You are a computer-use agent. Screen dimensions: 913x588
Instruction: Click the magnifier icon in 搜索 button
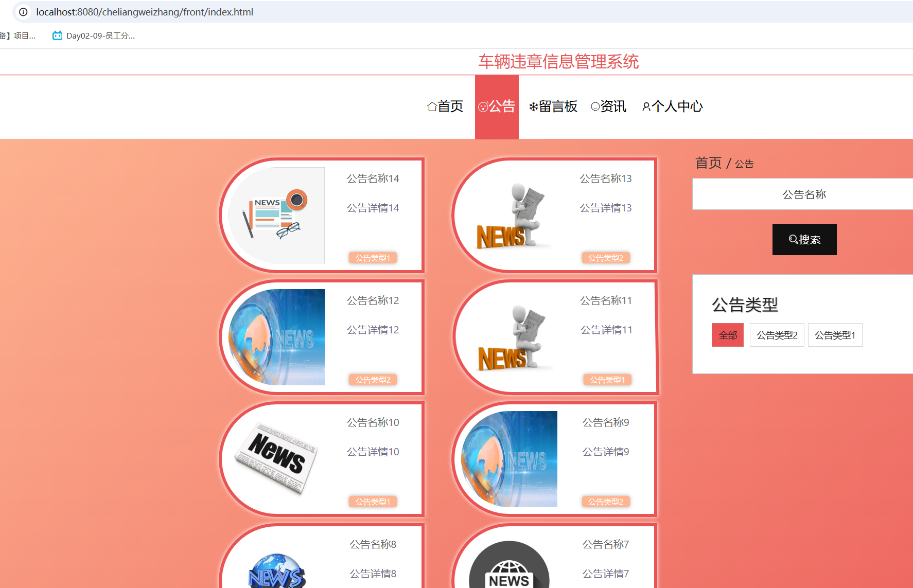pos(793,239)
